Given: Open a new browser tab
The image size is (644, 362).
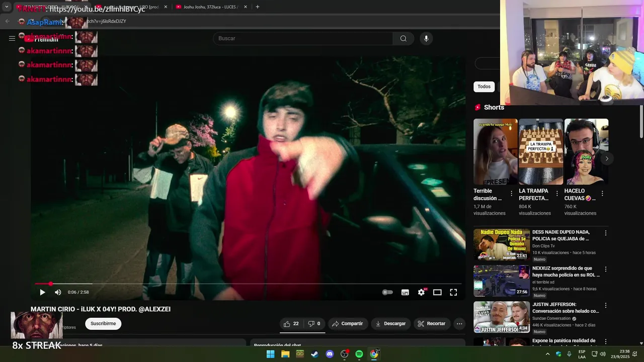Looking at the screenshot, I should pos(258,7).
